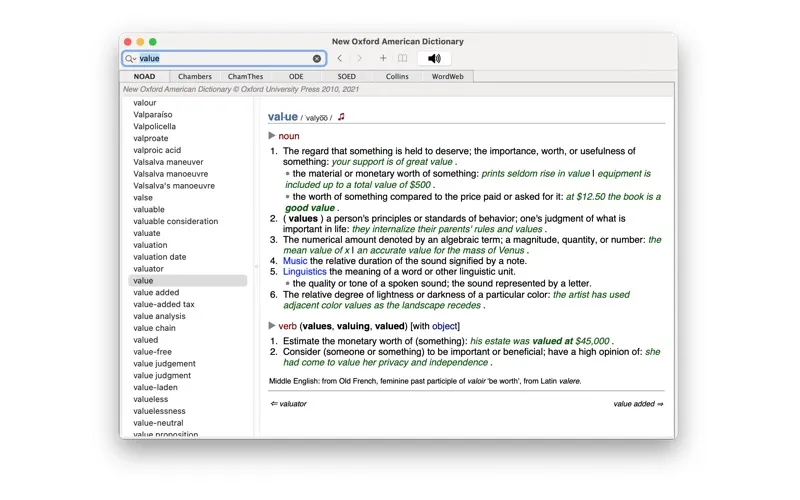Open the ChamThes tab
This screenshot has height=500, width=800.
pyautogui.click(x=245, y=77)
